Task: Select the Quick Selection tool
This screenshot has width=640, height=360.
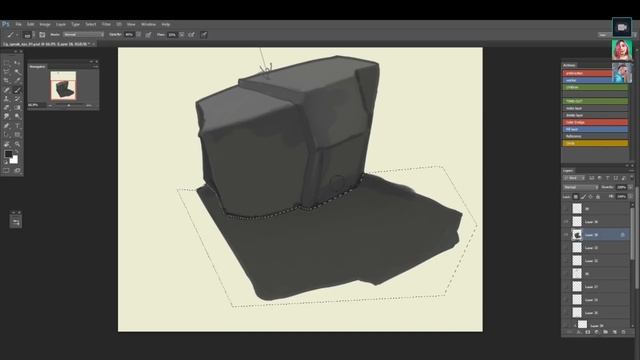Action: tap(17, 71)
